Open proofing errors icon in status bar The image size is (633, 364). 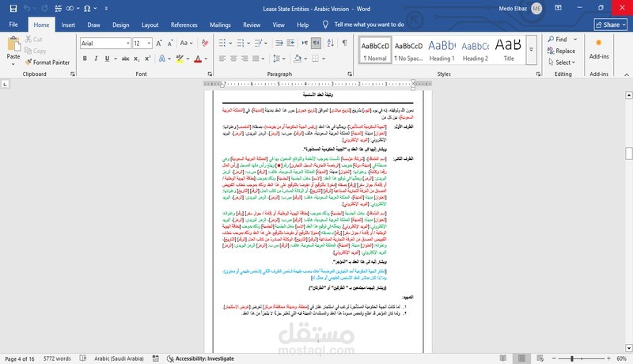(83, 358)
